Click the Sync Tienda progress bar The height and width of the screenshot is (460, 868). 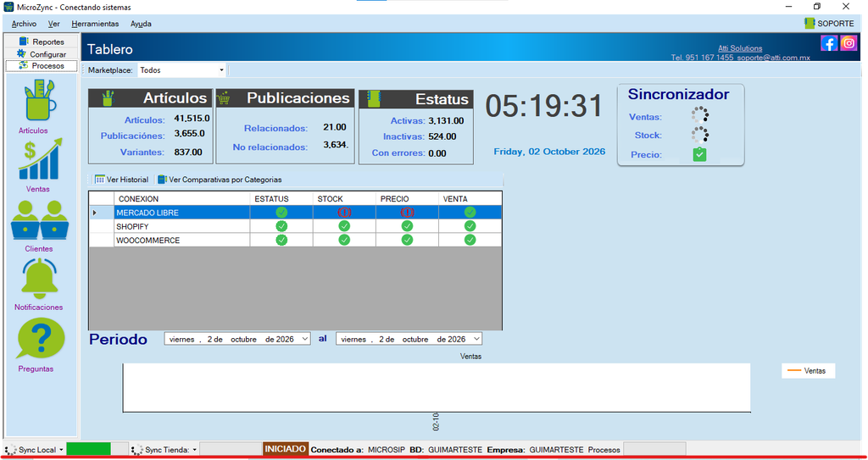(x=231, y=449)
